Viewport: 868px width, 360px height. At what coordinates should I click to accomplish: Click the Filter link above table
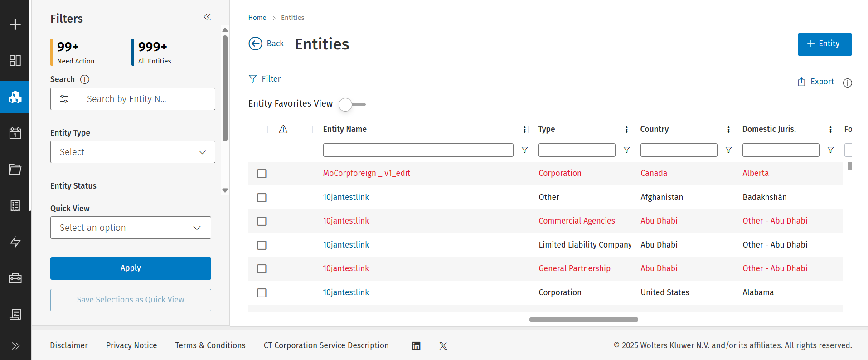point(265,79)
